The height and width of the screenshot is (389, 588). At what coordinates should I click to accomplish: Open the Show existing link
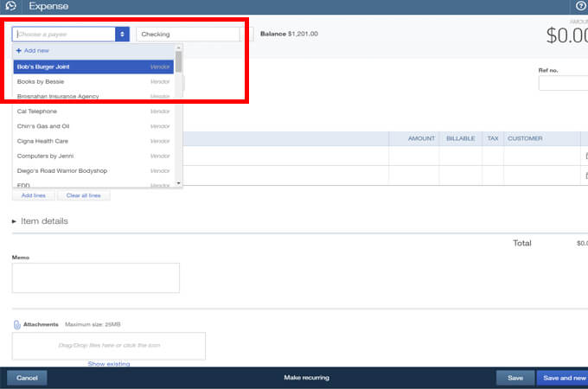pos(109,364)
